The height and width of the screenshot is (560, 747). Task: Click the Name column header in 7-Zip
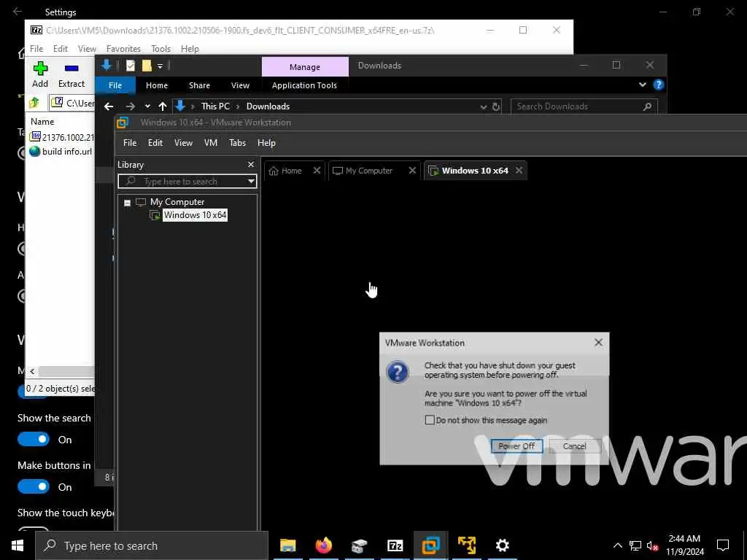pos(42,122)
